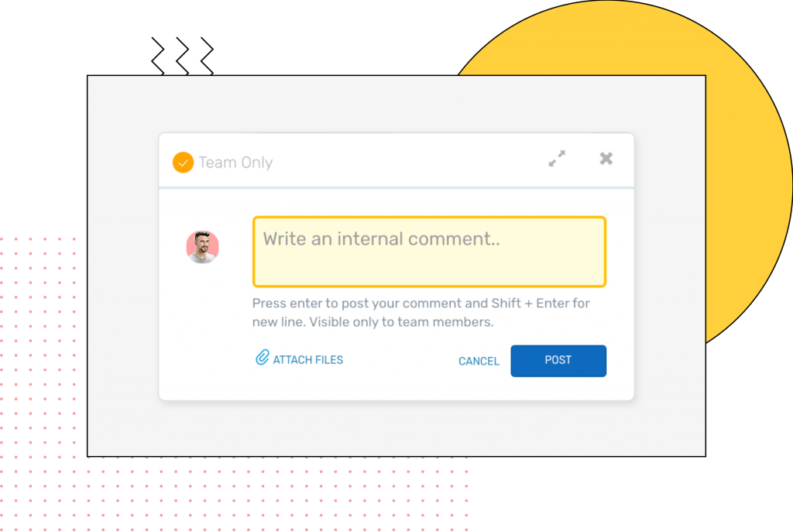Toggle the orange Team Only checkmark

pyautogui.click(x=183, y=163)
